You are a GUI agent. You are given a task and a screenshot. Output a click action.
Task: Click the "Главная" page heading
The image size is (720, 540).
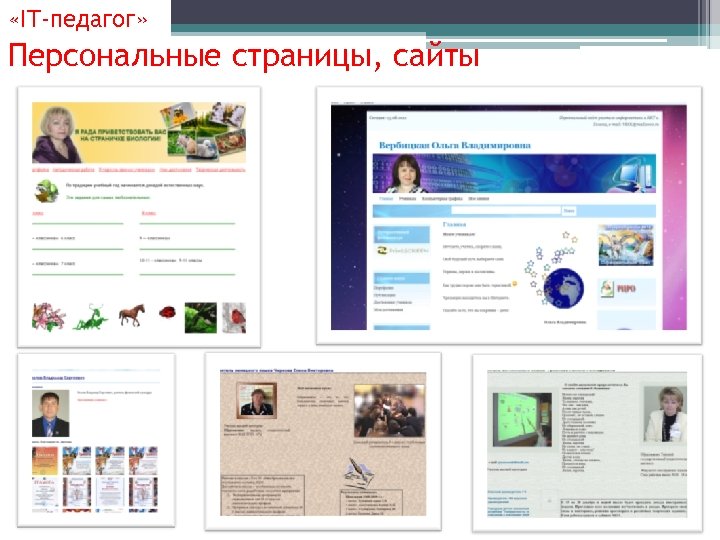click(454, 224)
